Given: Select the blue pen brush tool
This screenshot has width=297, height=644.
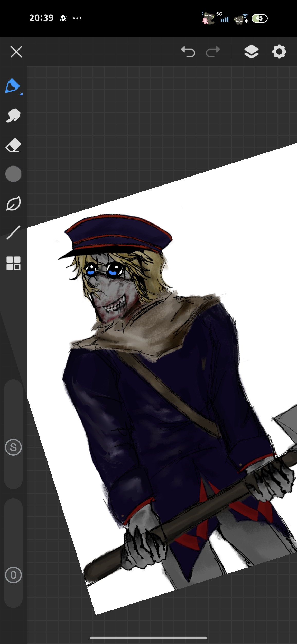Looking at the screenshot, I should pyautogui.click(x=12, y=86).
